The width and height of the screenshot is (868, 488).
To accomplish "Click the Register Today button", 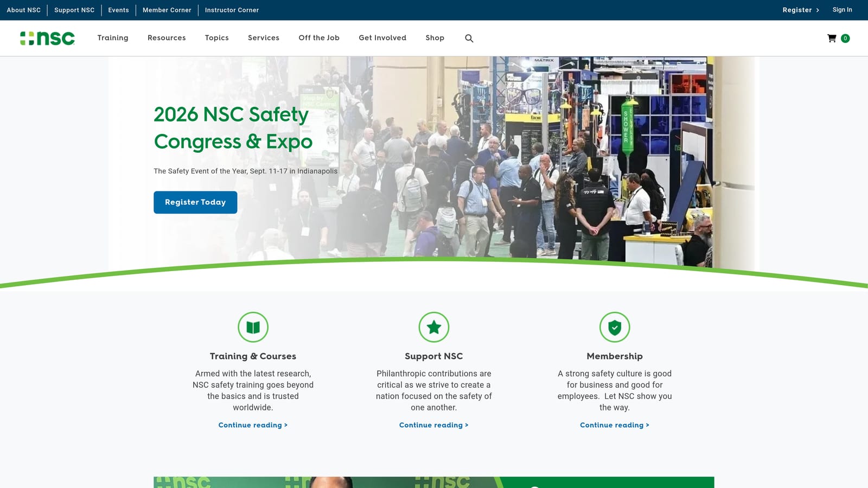I will coord(195,202).
